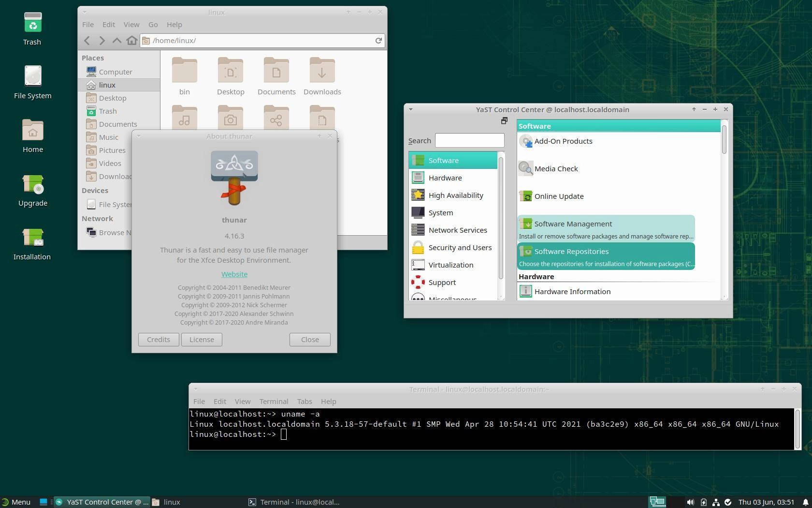Click Credits button in About dialog
Screen dimensions: 812x508
click(159, 339)
